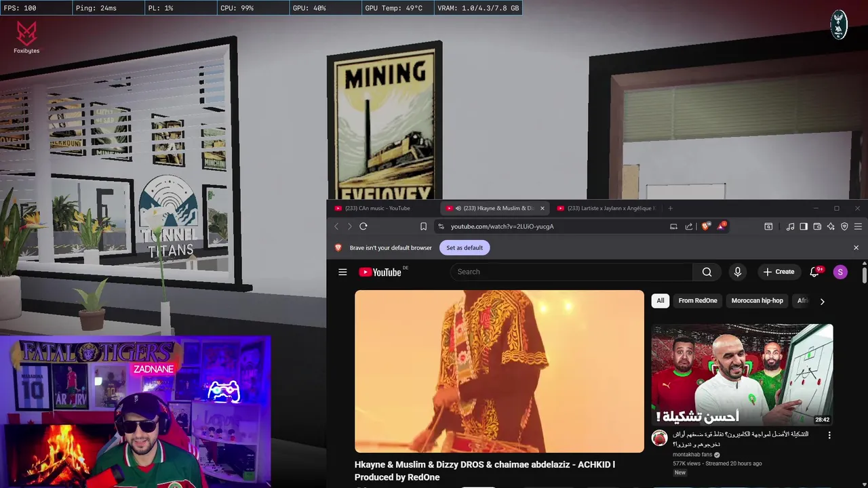Open Brave VPN shield icon
868x488 pixels.
(844, 226)
